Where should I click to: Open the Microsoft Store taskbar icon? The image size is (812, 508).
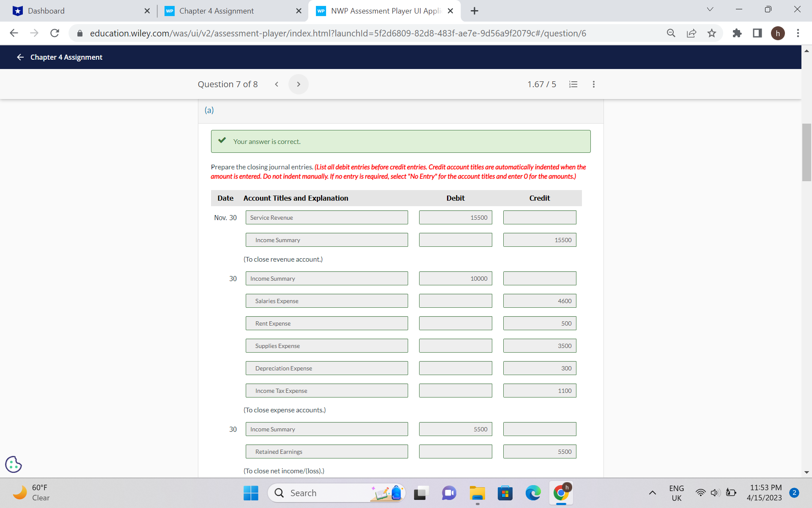tap(505, 493)
